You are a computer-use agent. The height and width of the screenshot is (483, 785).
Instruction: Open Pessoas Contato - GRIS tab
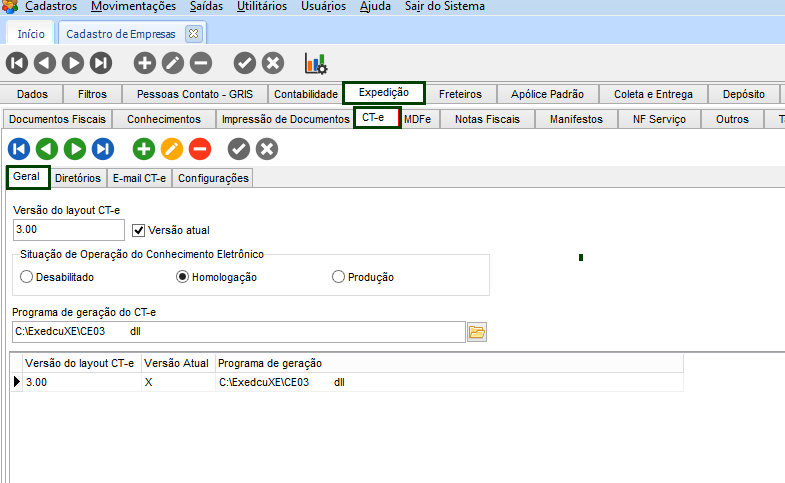(195, 94)
